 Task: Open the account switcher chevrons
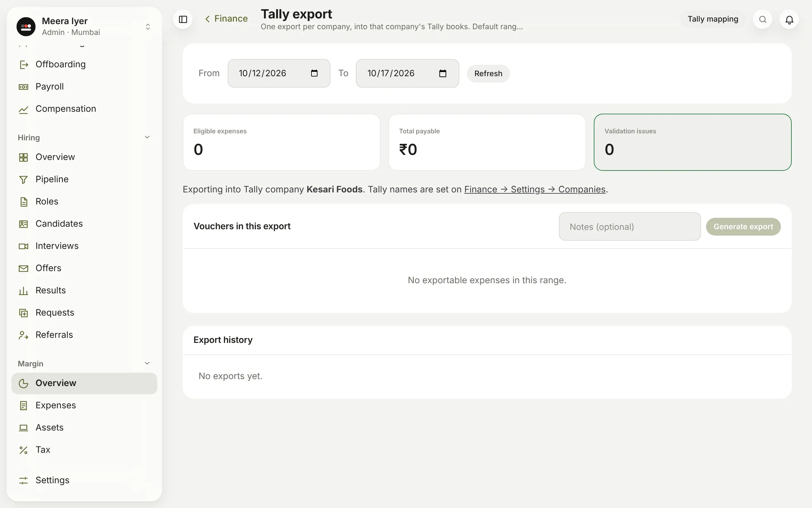click(147, 27)
